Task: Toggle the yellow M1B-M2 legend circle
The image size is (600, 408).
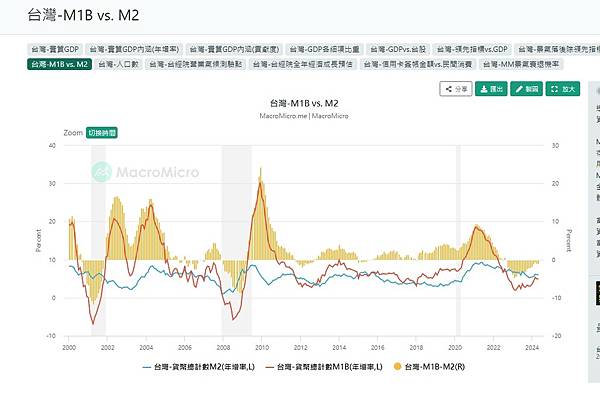Action: 398,367
